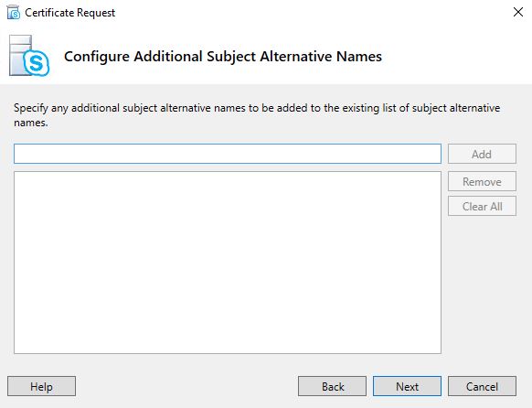Click the Remove button
532x408 pixels.
click(x=482, y=181)
